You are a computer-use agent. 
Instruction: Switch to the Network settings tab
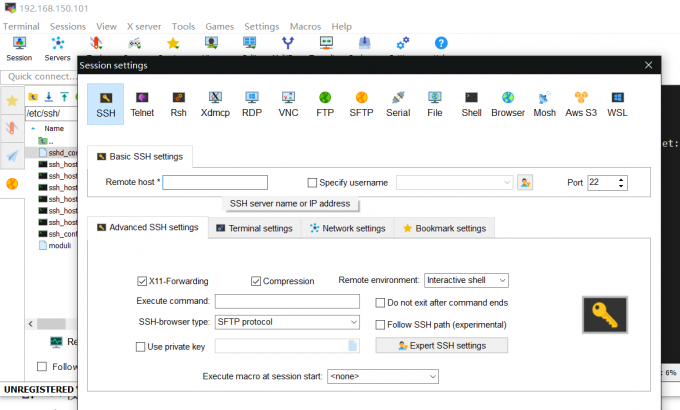pyautogui.click(x=347, y=228)
